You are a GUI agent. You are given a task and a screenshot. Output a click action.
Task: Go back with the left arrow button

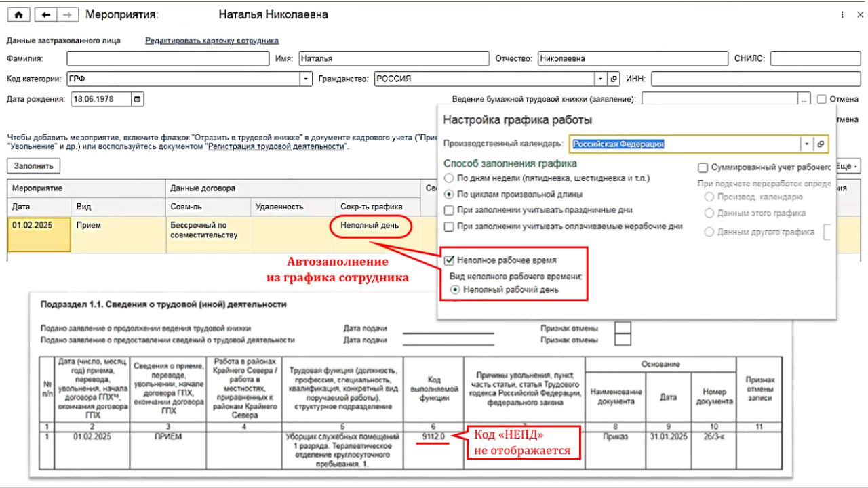tap(46, 14)
